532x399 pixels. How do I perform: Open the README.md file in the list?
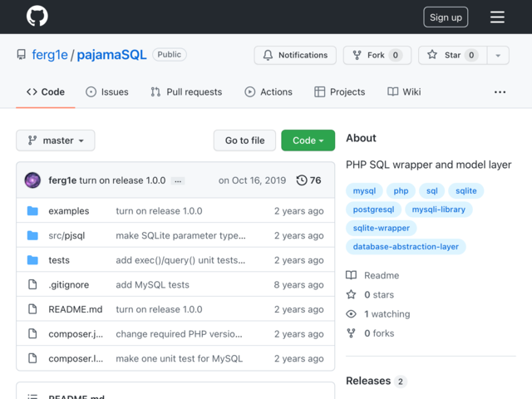[x=76, y=309]
